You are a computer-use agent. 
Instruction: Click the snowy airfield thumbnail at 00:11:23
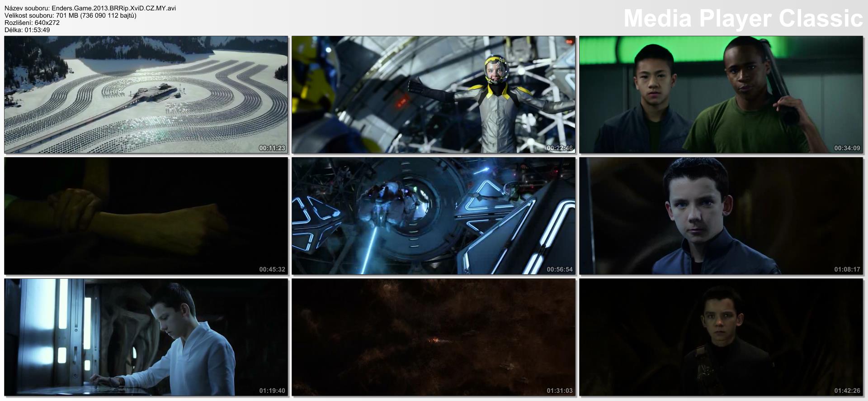(x=146, y=95)
